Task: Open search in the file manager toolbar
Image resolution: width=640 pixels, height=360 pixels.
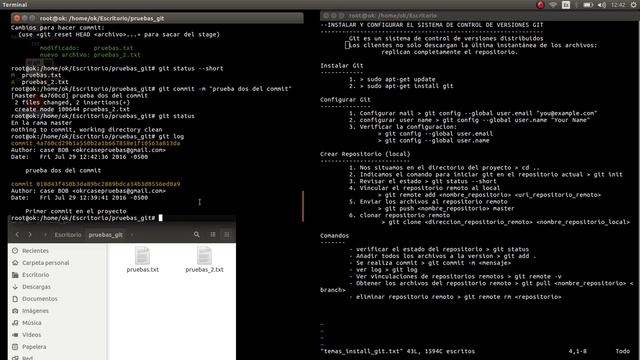Action: click(x=197, y=235)
